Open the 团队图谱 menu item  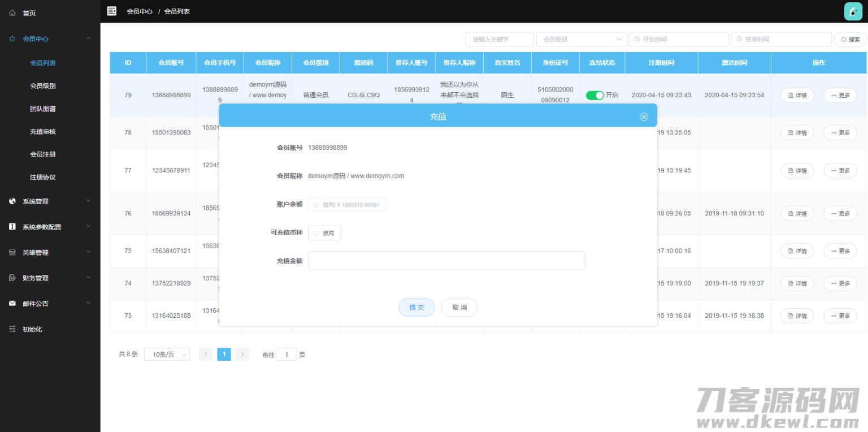point(42,109)
